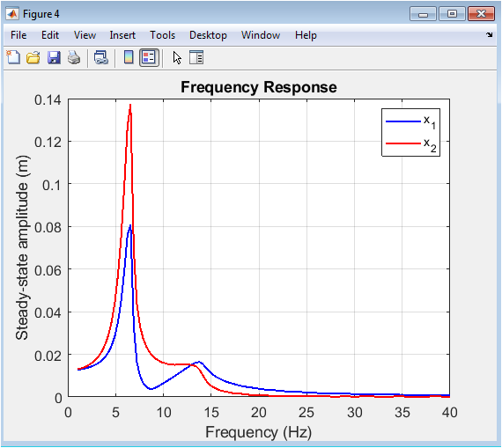The width and height of the screenshot is (502, 448).
Task: Open the File menu
Action: pos(18,35)
